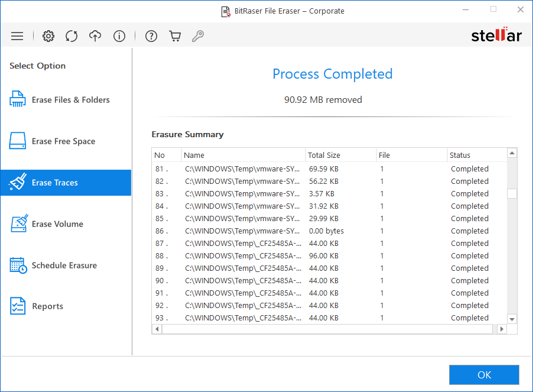
Task: Select Erase Traces option
Action: [66, 183]
